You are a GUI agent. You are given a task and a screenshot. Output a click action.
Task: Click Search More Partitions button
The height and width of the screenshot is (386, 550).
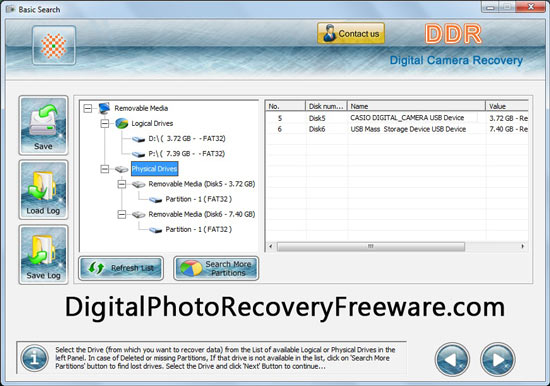pos(216,268)
